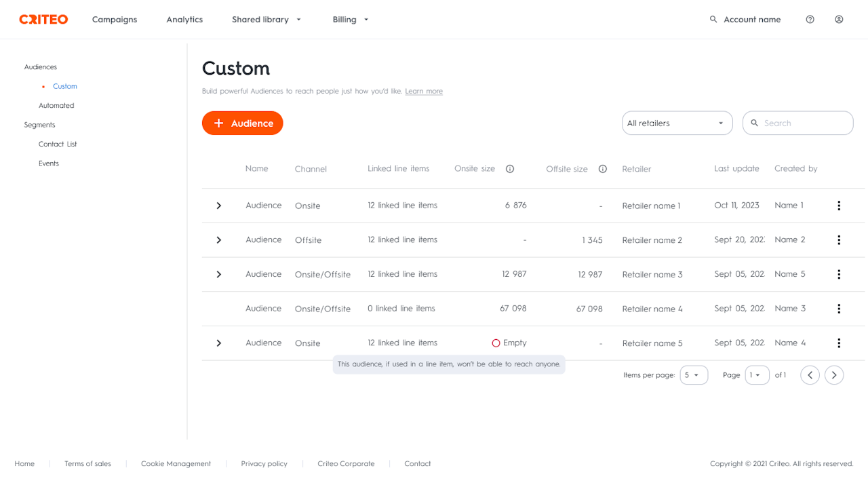Image resolution: width=868 pixels, height=483 pixels.
Task: Click the add Audience button
Action: 242,123
